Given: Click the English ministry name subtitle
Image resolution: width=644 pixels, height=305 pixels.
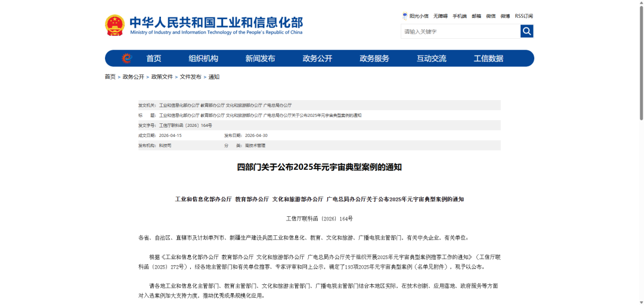Looking at the screenshot, I should [216, 32].
